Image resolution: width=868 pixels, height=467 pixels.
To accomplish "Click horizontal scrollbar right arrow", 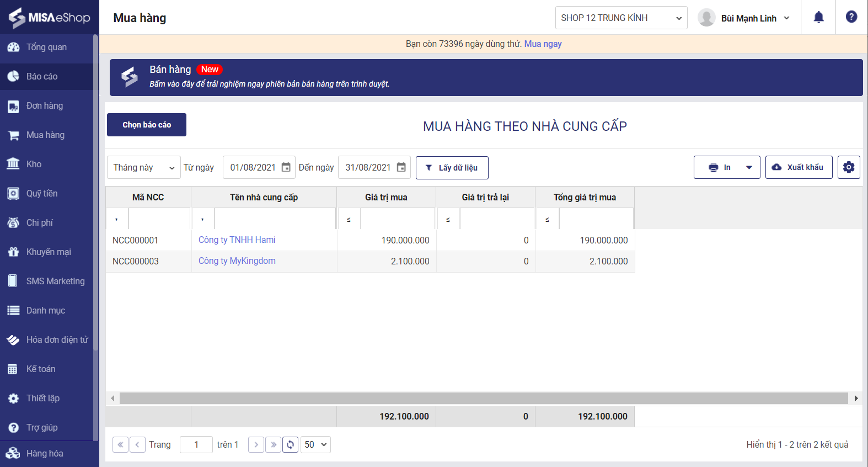I will [x=856, y=398].
